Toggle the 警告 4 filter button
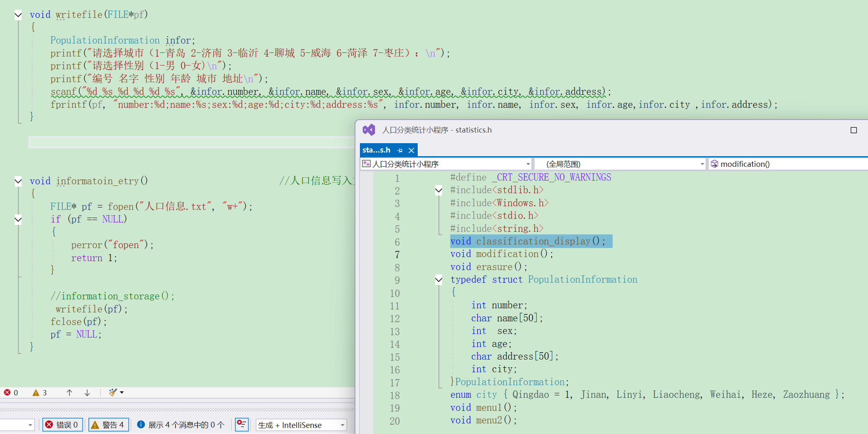 tap(109, 425)
